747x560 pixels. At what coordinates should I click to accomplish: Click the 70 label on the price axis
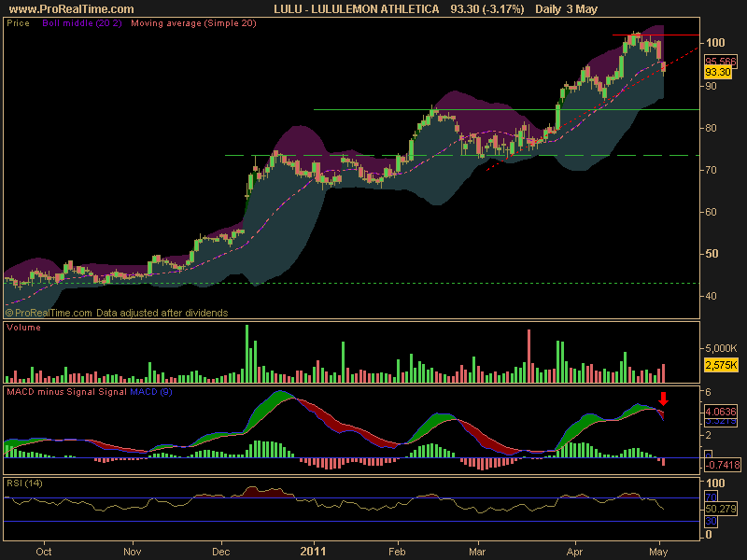coord(712,170)
